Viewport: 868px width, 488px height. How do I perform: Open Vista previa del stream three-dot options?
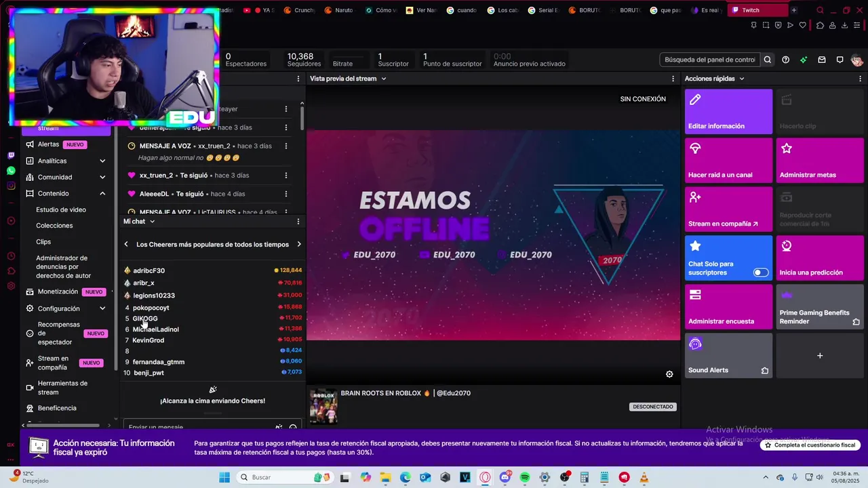coord(673,79)
